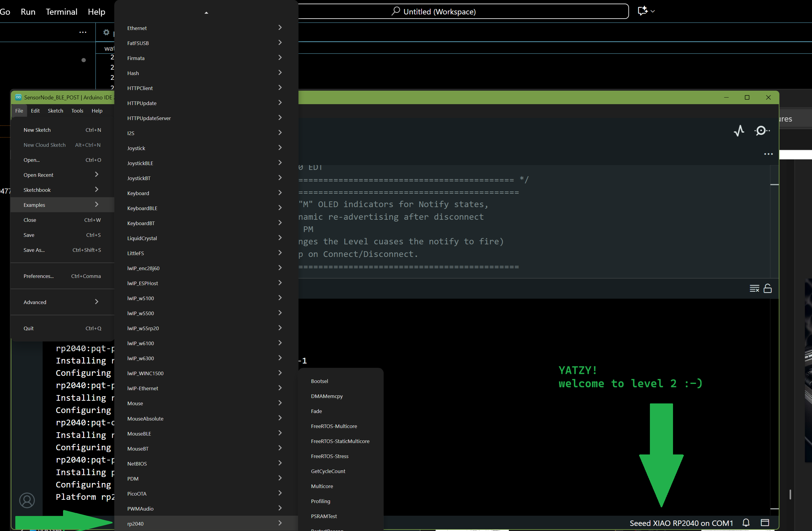Expand the Advanced submenu
This screenshot has height=531, width=812.
click(62, 302)
